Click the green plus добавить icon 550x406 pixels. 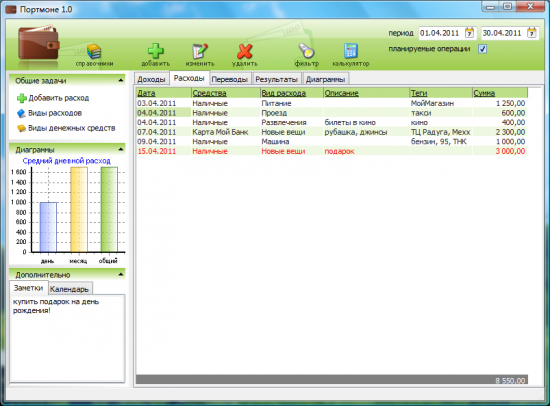click(155, 51)
